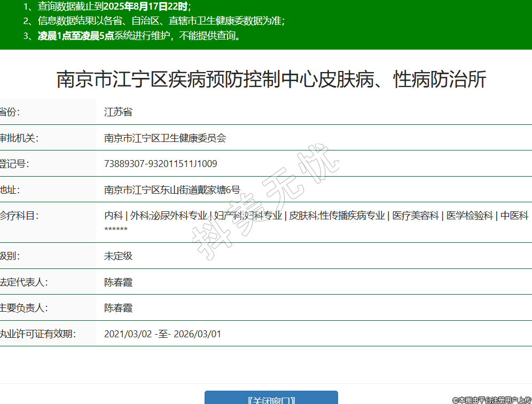Select the license validity period 2021/03/02 to 2026/03/01
The width and height of the screenshot is (532, 404).
point(162,334)
